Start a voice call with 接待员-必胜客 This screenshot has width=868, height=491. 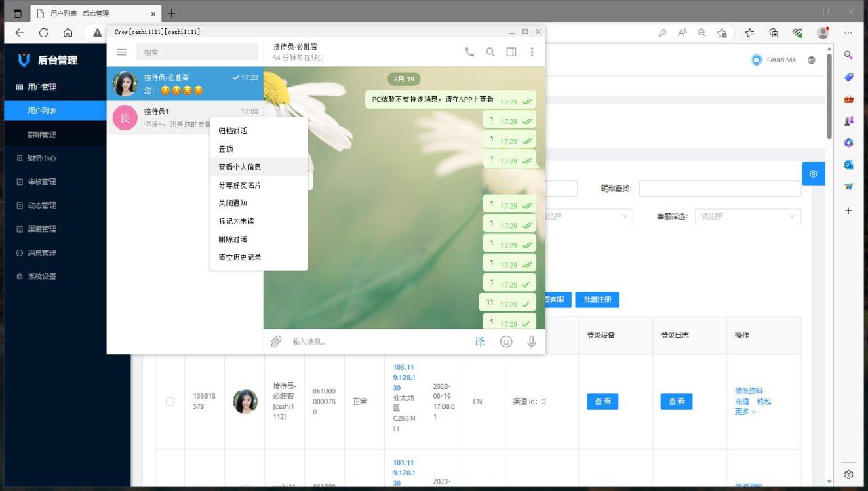[x=469, y=52]
